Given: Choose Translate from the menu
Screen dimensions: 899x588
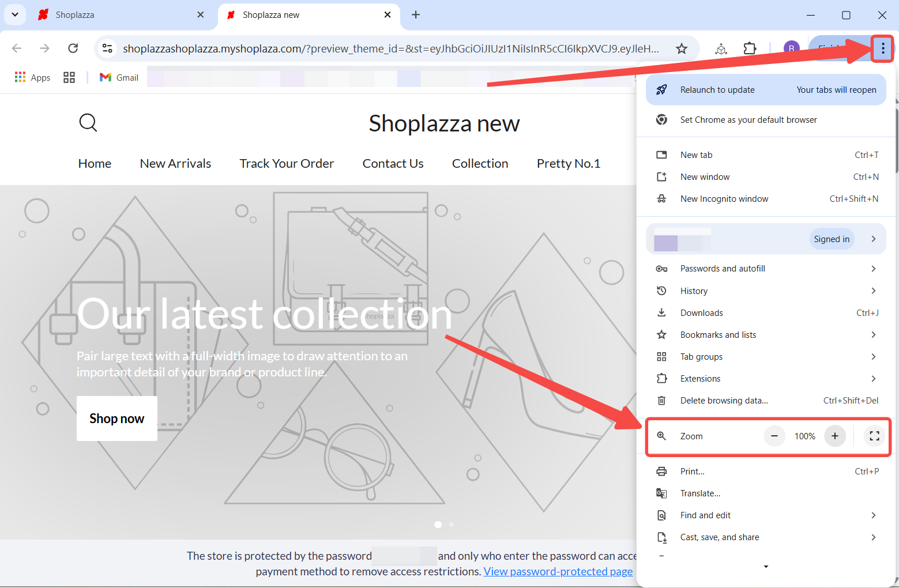Looking at the screenshot, I should click(x=766, y=493).
